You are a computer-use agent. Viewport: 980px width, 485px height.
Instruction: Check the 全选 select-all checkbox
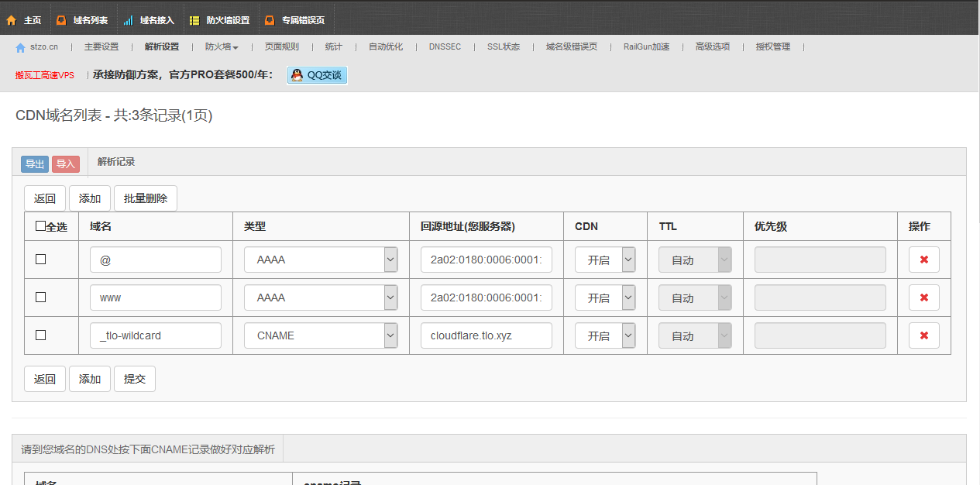[x=41, y=226]
